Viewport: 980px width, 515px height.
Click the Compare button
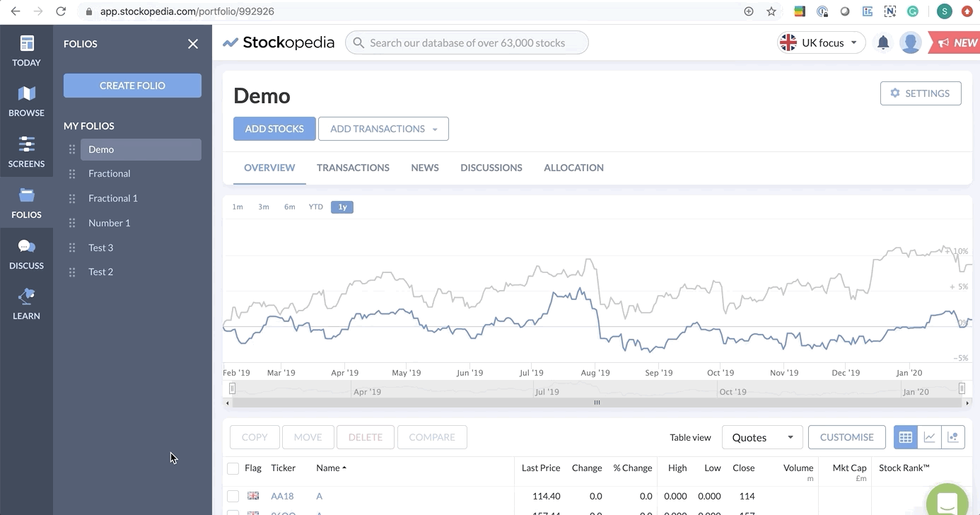(x=432, y=437)
